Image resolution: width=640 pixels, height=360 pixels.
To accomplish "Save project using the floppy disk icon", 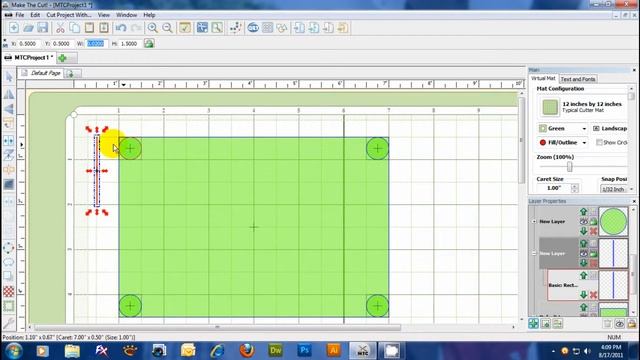I will coord(42,28).
